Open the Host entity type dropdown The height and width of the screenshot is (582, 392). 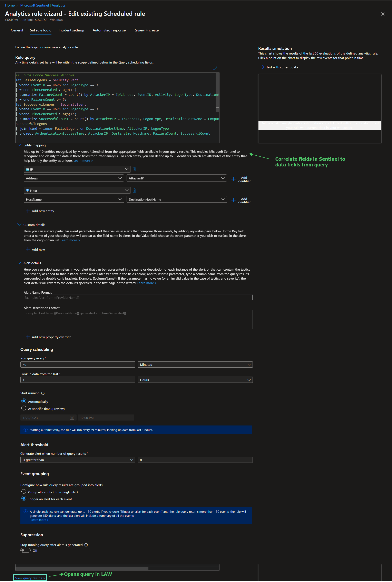click(77, 191)
